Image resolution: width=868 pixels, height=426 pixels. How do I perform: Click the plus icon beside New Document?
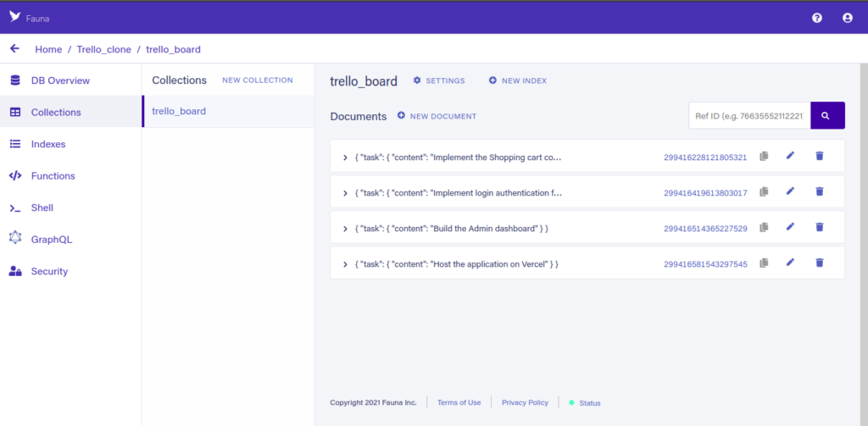coord(401,116)
